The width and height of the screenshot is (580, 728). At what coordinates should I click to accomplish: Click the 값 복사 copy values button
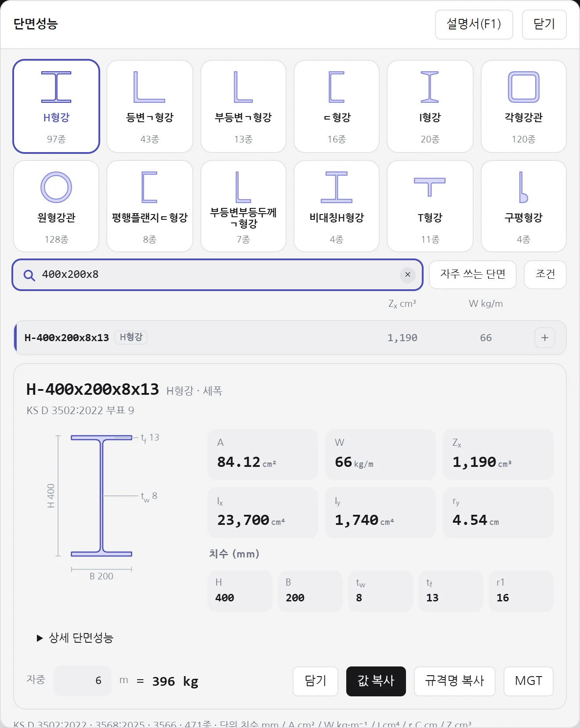click(376, 681)
